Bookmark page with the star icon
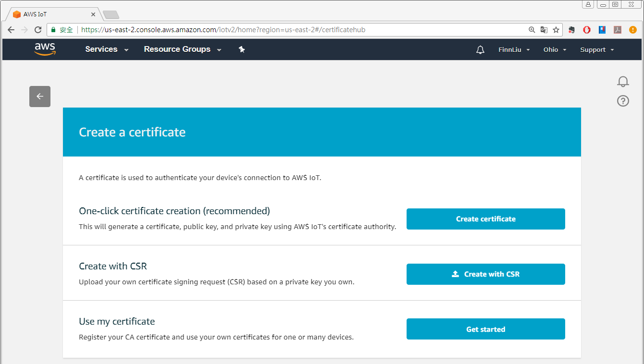The width and height of the screenshot is (644, 364). pos(556,30)
